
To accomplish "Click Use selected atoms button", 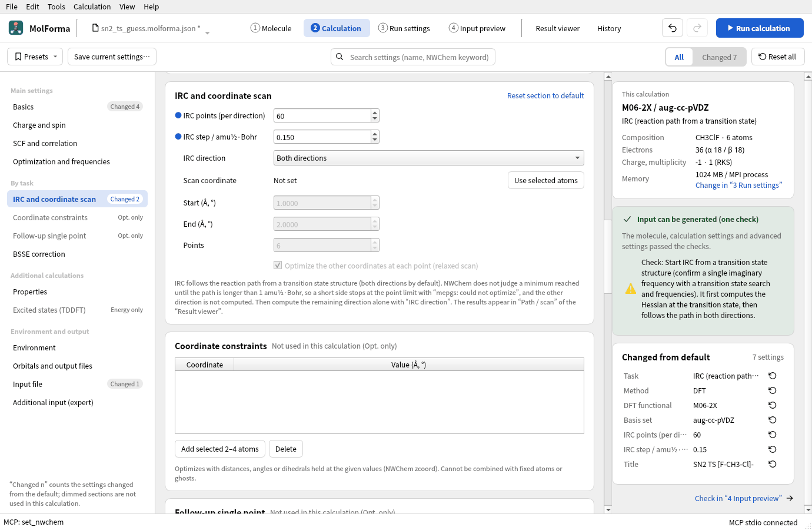I will point(546,180).
